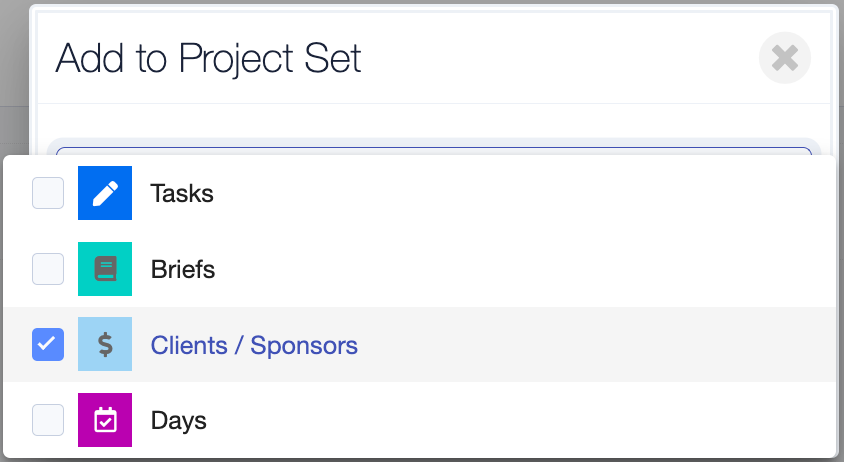
Task: Choose the Briefs option label
Action: [x=183, y=269]
